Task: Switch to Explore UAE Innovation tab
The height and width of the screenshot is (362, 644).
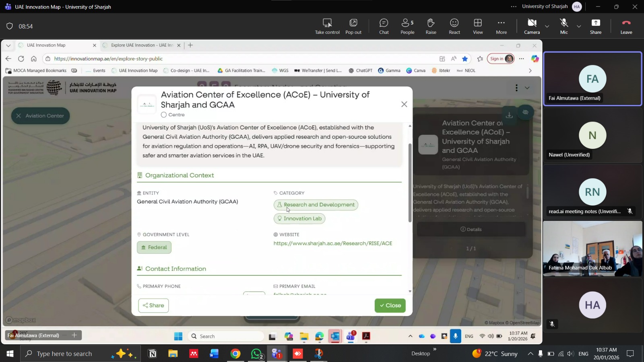Action: [142, 45]
